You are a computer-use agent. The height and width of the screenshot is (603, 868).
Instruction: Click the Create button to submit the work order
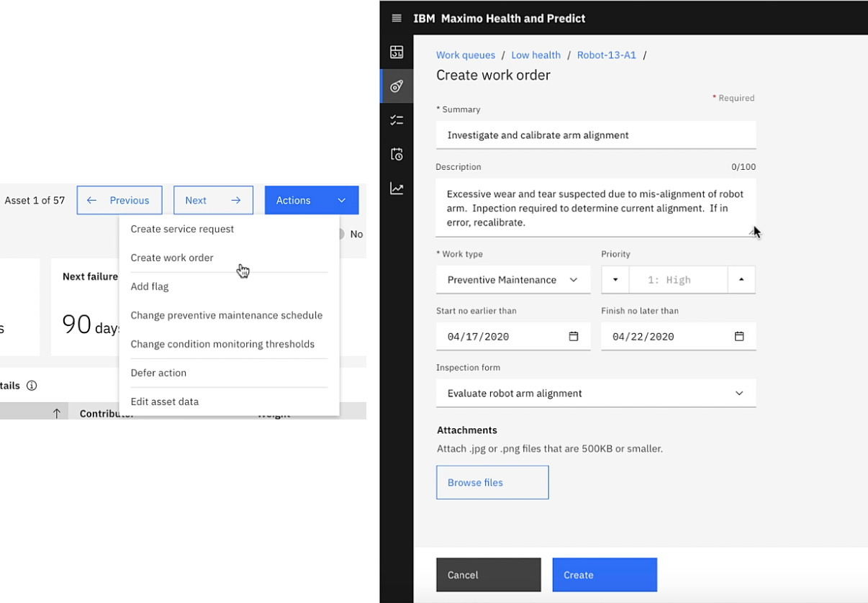605,575
